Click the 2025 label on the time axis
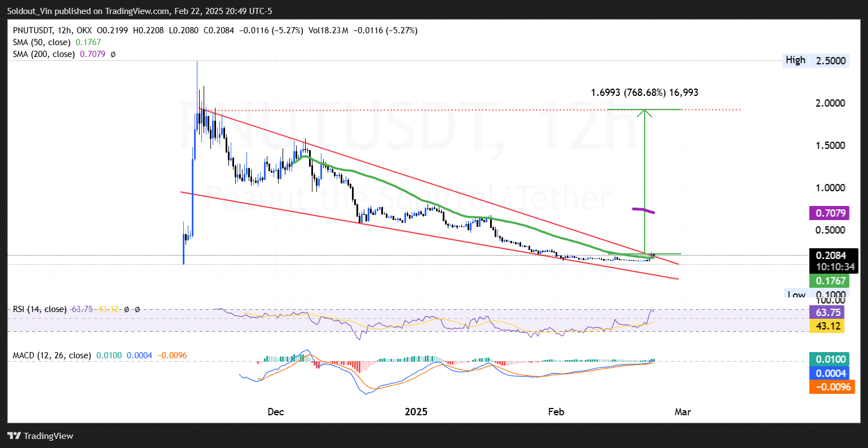868x448 pixels. [416, 412]
